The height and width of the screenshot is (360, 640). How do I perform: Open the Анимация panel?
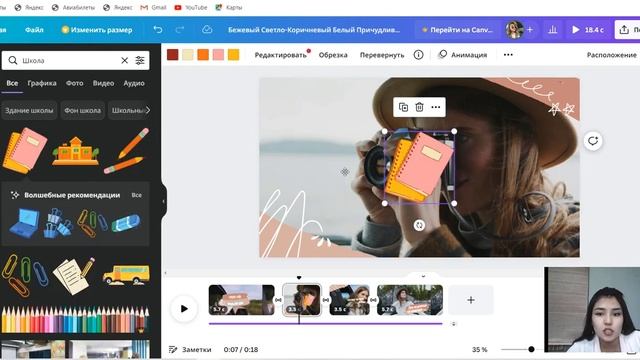[462, 55]
